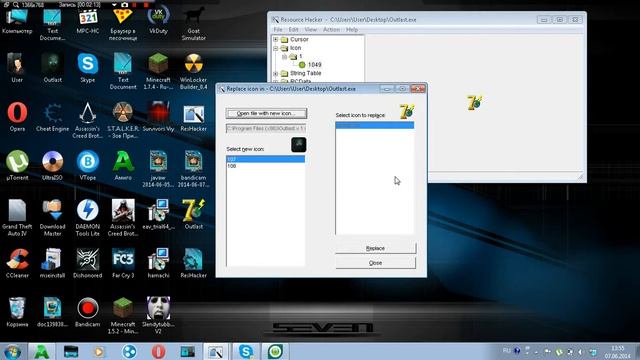Click the Cheat Engine desktop icon
Viewport: 640px width, 360px height.
click(x=52, y=117)
